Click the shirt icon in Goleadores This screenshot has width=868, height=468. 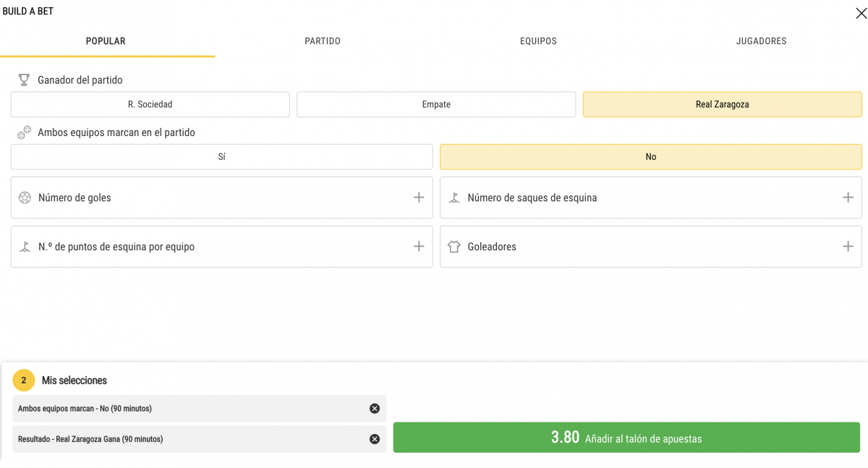pyautogui.click(x=454, y=247)
